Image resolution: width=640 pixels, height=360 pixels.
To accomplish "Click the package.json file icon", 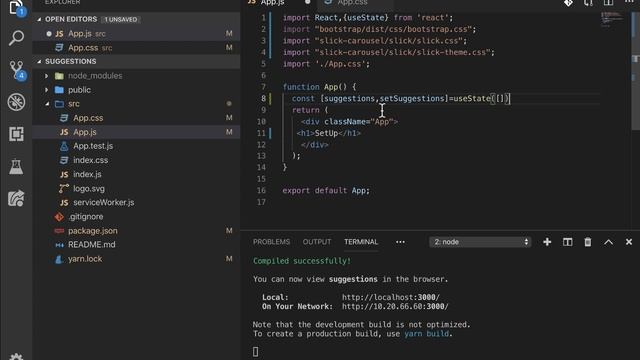I will (x=59, y=231).
